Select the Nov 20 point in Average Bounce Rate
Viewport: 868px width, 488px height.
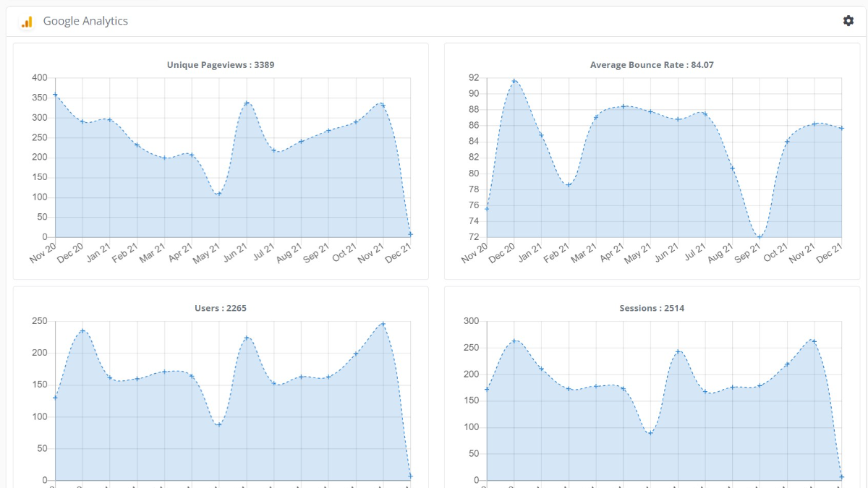(x=487, y=209)
